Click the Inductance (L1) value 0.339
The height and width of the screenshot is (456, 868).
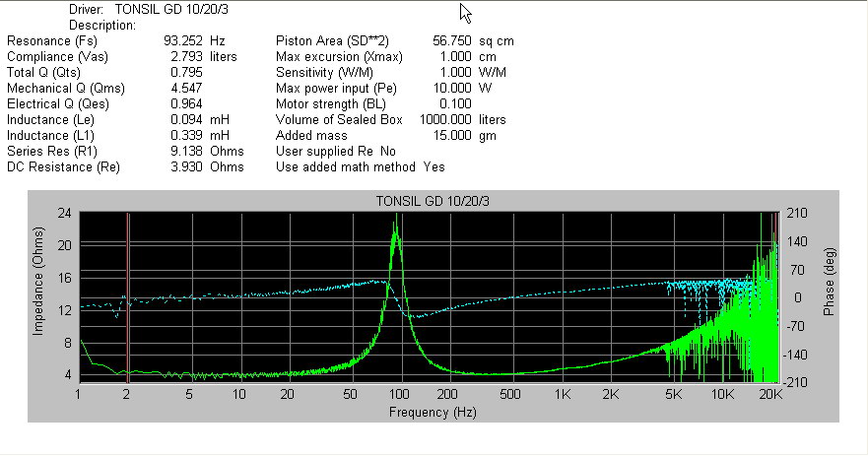click(x=186, y=136)
